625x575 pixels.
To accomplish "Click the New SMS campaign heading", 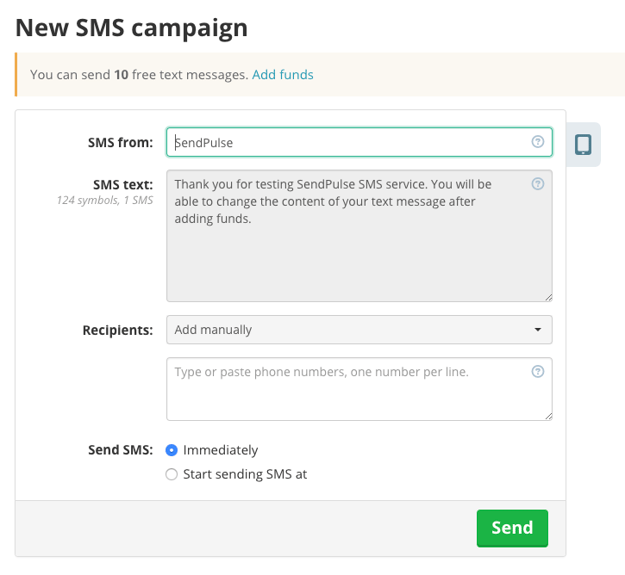I will coord(131,27).
